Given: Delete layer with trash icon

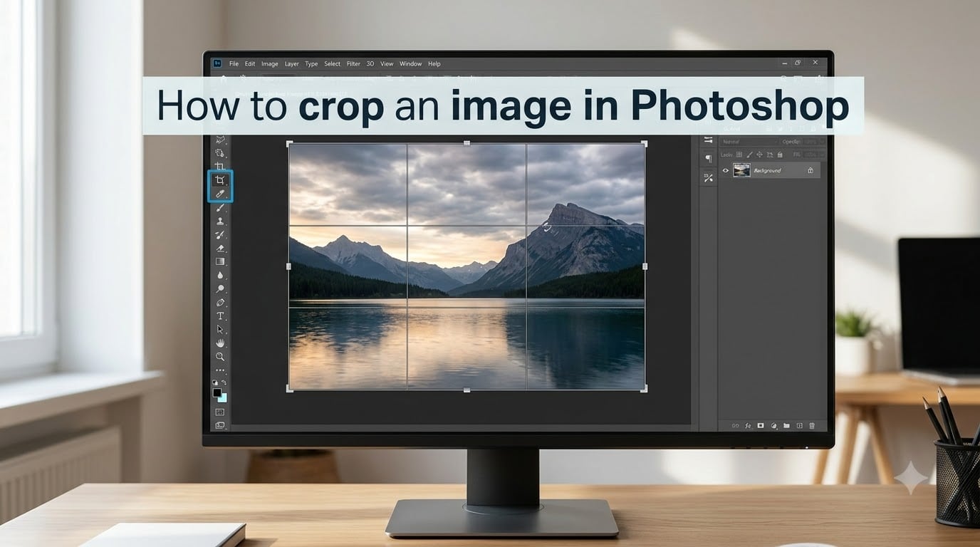Looking at the screenshot, I should tap(812, 425).
